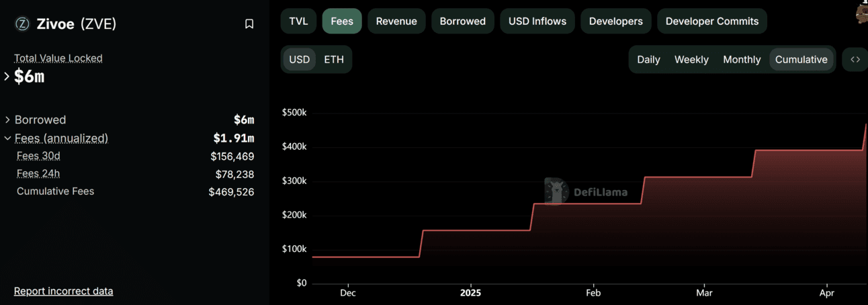Image resolution: width=868 pixels, height=305 pixels.
Task: Toggle the USD Inflows chart metric
Action: (x=537, y=21)
